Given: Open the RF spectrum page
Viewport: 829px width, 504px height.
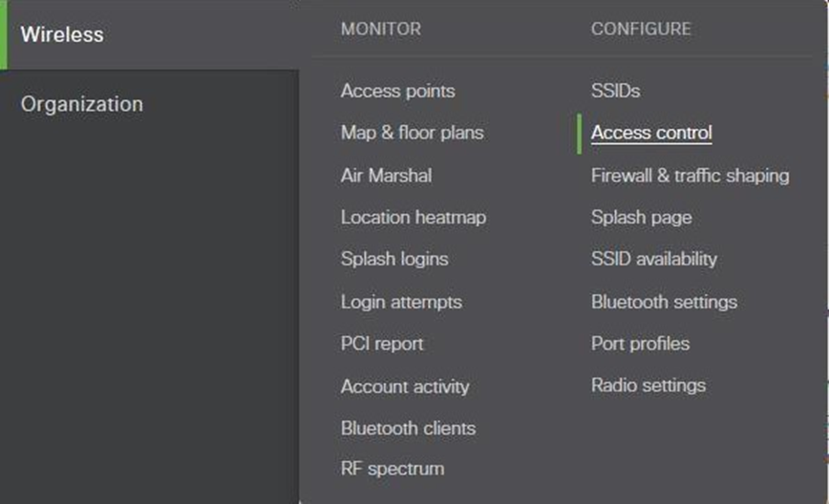Looking at the screenshot, I should [392, 469].
